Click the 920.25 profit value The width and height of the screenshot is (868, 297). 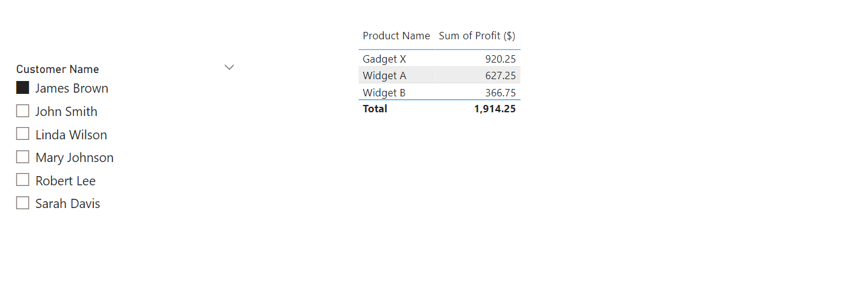click(500, 59)
